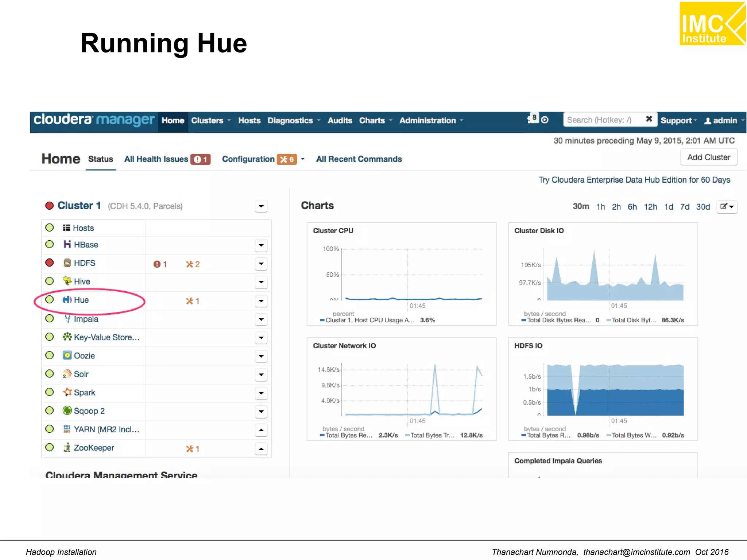Set chart range to 12h
Viewport: 747px width, 560px height.
click(650, 207)
